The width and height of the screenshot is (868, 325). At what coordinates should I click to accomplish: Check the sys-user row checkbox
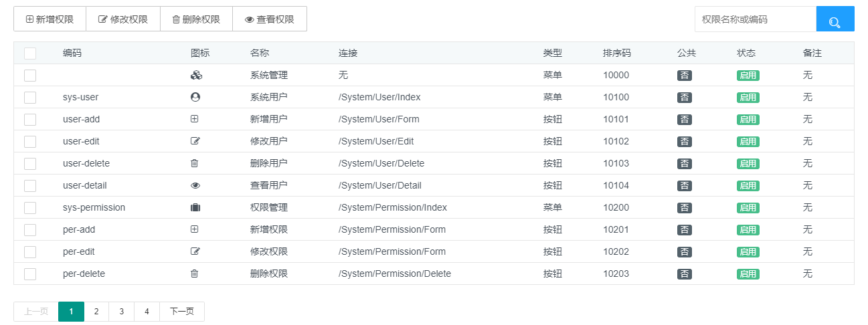30,98
